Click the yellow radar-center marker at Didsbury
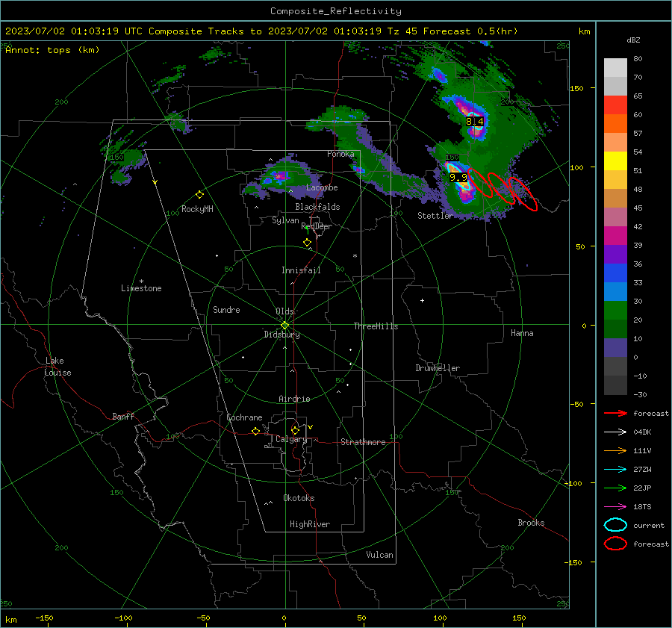672x628 pixels. 284,326
